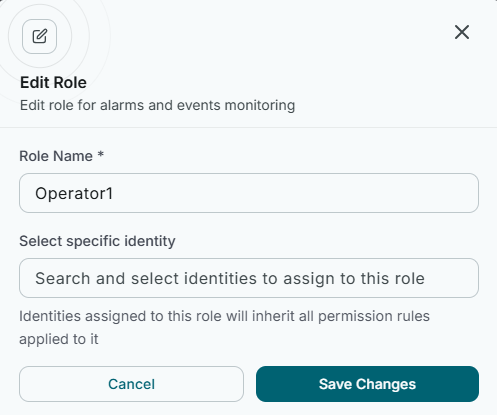Screen dimensions: 497x415
Task: Click the Select specific identity label
Action: pyautogui.click(x=97, y=241)
